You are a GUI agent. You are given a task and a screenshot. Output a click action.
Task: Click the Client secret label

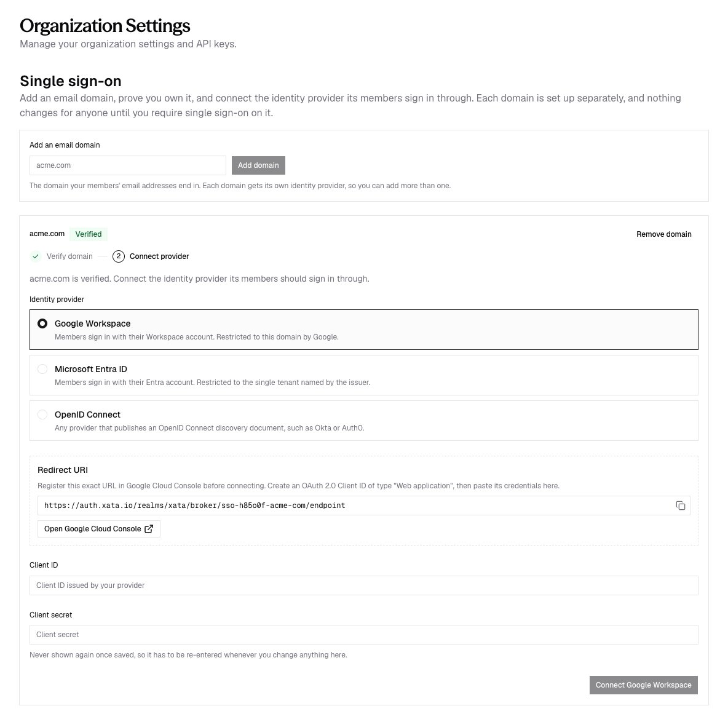coord(50,615)
